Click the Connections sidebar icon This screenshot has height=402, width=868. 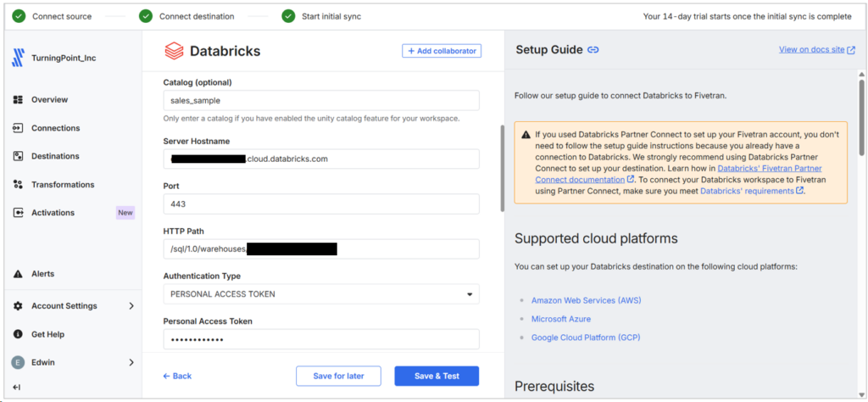18,128
